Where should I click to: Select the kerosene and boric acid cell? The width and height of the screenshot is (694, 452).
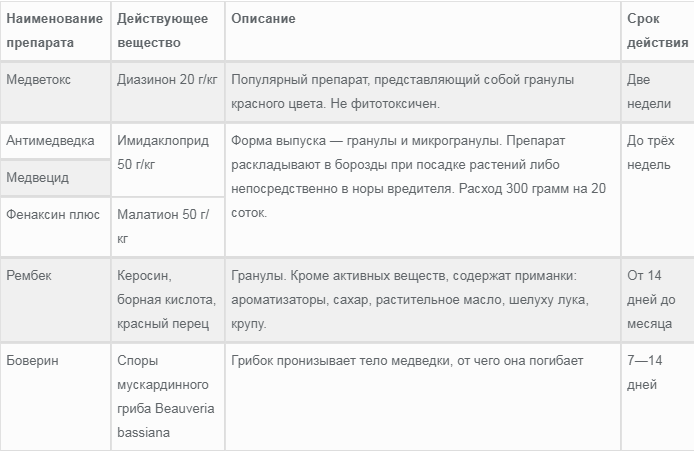163,298
